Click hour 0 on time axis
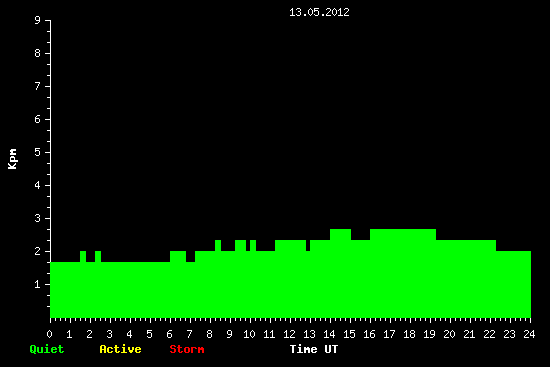The image size is (550, 367). (49, 334)
